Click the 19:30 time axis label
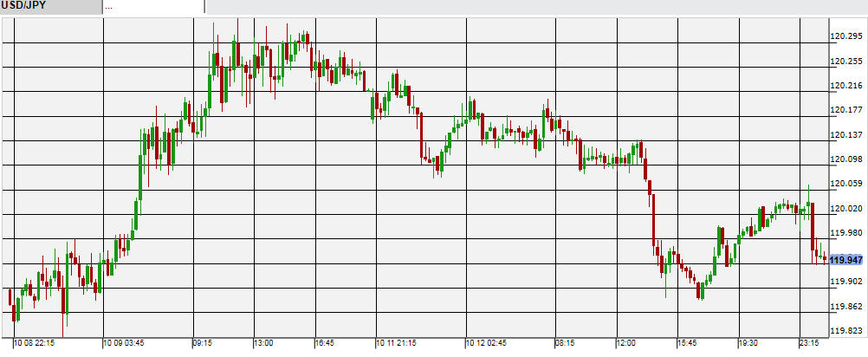The height and width of the screenshot is (357, 868). pos(748,343)
